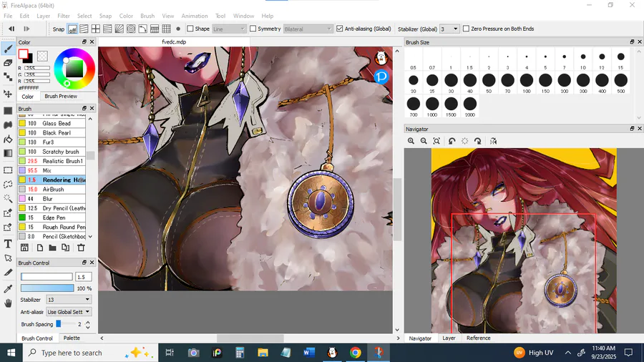This screenshot has height=362, width=644.
Task: Select the Brush tool in left toolbar
Action: (8, 49)
